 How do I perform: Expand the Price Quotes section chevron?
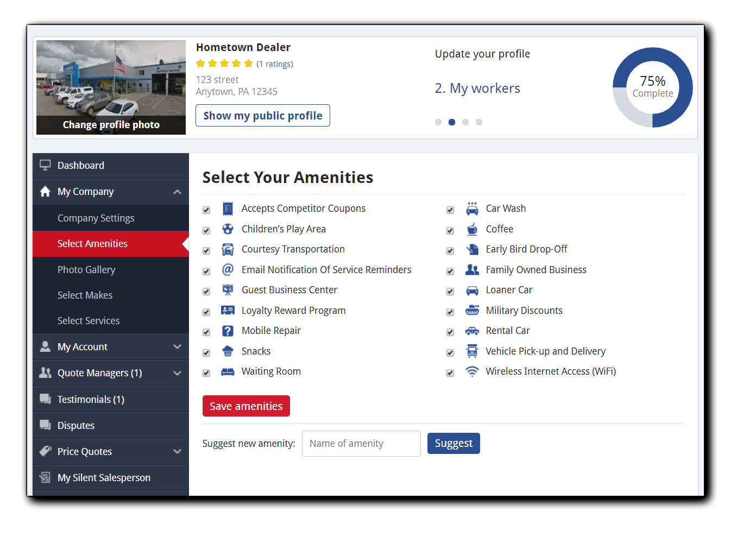click(177, 452)
